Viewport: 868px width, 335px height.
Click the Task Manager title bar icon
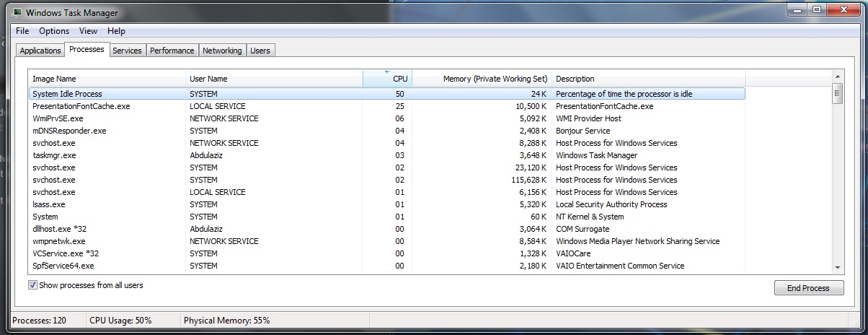click(x=17, y=12)
